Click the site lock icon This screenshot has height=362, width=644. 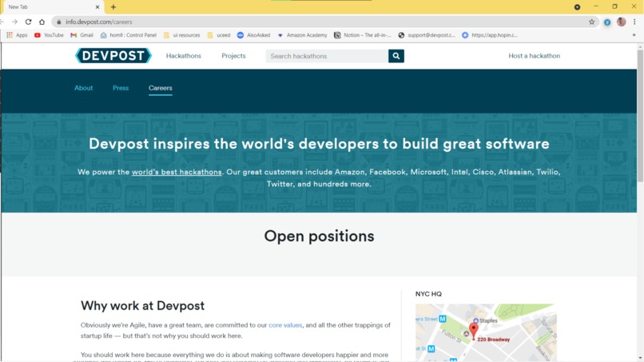click(59, 22)
